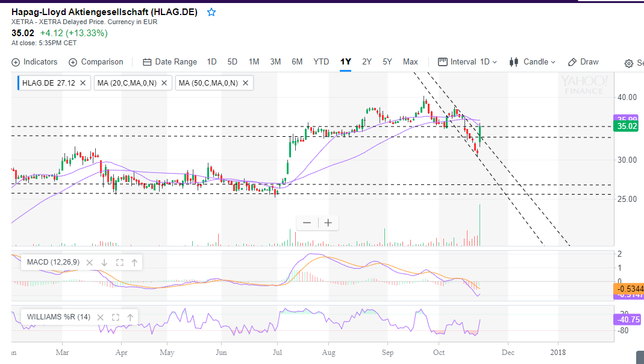The image size is (644, 364).
Task: Open the Candle chart type dropdown
Action: pyautogui.click(x=533, y=62)
